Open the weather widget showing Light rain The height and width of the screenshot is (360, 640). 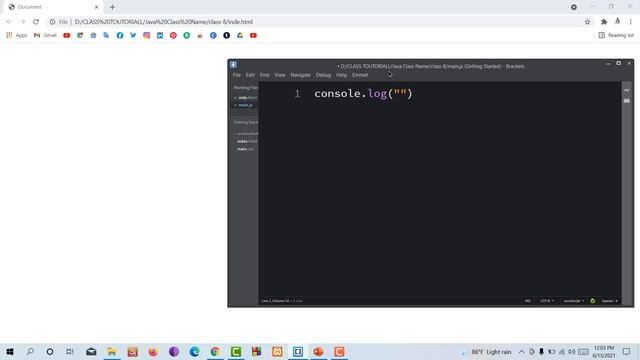(x=487, y=352)
